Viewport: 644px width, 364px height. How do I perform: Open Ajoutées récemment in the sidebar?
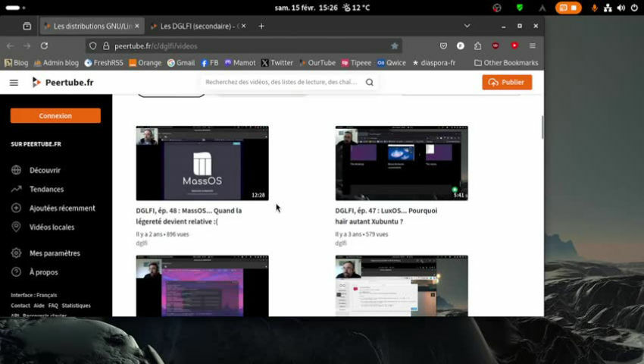click(x=62, y=208)
